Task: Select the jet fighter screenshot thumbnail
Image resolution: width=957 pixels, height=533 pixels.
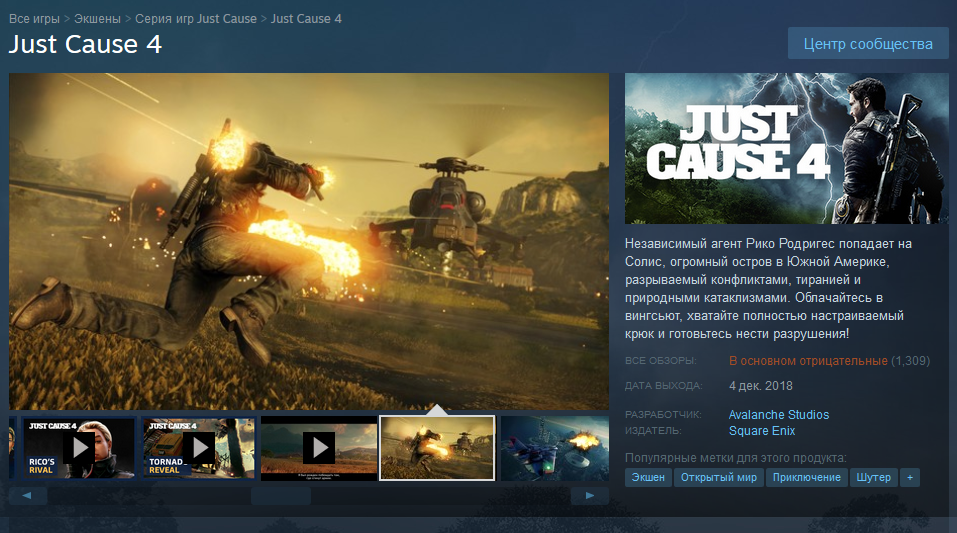Action: (554, 448)
